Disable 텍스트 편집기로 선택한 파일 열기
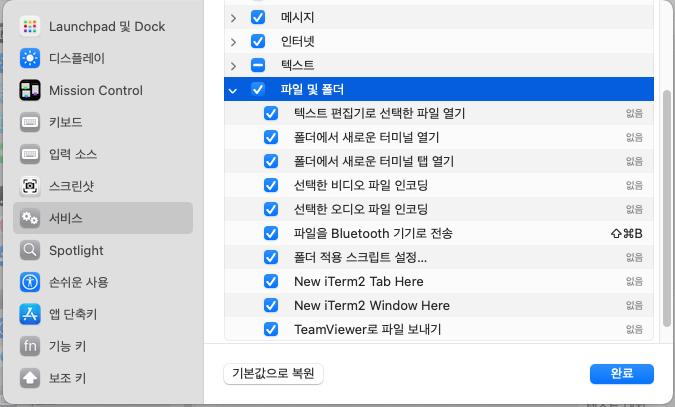Viewport: 675px width, 407px height. click(271, 113)
